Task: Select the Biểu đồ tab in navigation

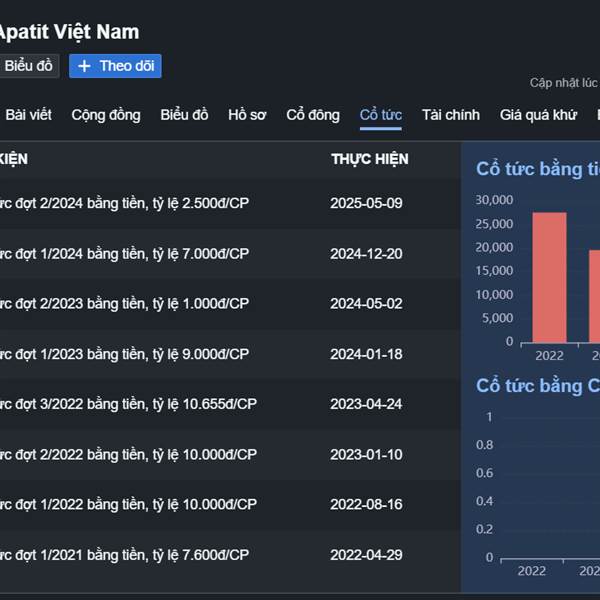Action: pos(184,115)
